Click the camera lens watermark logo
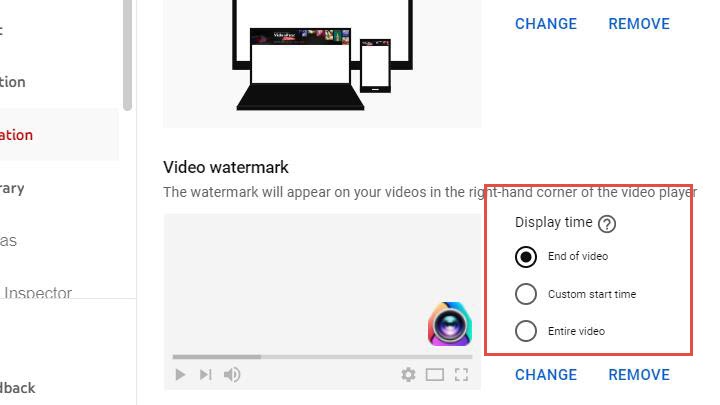This screenshot has height=405, width=720. point(450,324)
